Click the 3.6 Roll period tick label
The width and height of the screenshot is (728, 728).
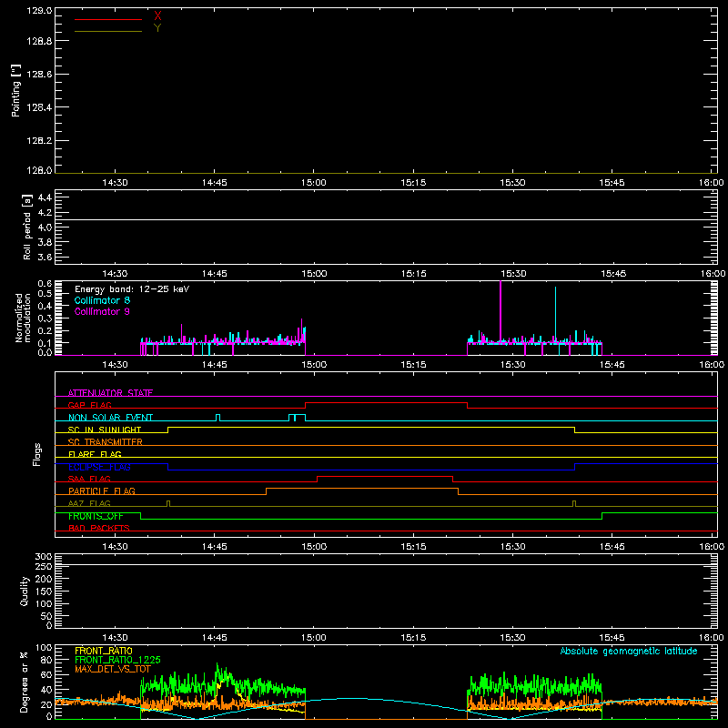pos(45,257)
